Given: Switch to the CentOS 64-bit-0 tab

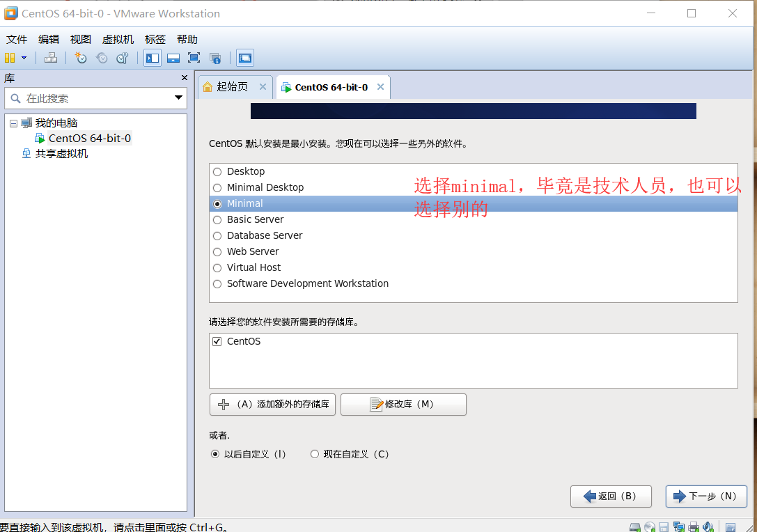Looking at the screenshot, I should point(333,87).
